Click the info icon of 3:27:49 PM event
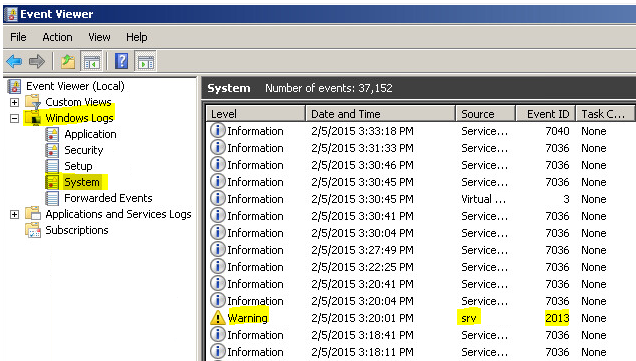The height and width of the screenshot is (361, 636). point(218,249)
